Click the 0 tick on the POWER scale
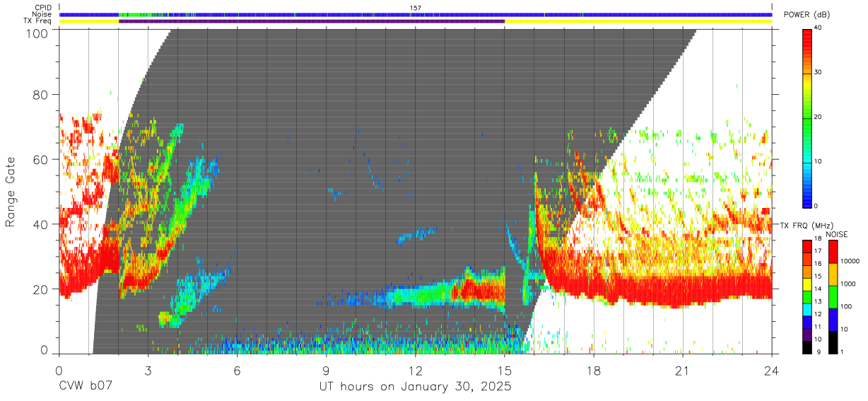This screenshot has height=401, width=868. coord(816,206)
